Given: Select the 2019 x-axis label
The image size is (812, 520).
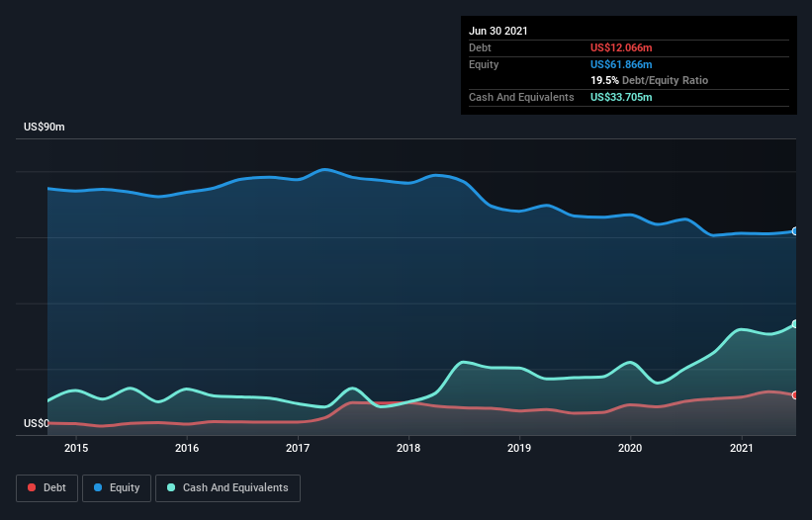Looking at the screenshot, I should (x=519, y=448).
